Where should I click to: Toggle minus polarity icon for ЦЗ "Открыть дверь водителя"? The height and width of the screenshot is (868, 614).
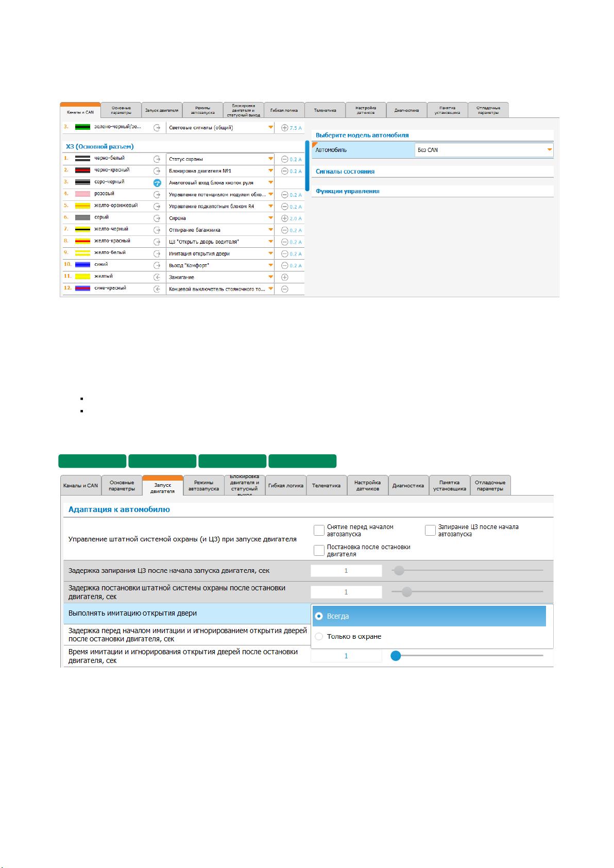click(284, 242)
